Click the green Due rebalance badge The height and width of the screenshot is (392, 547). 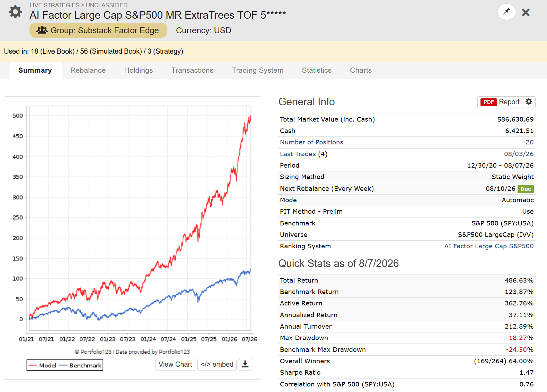tap(526, 189)
